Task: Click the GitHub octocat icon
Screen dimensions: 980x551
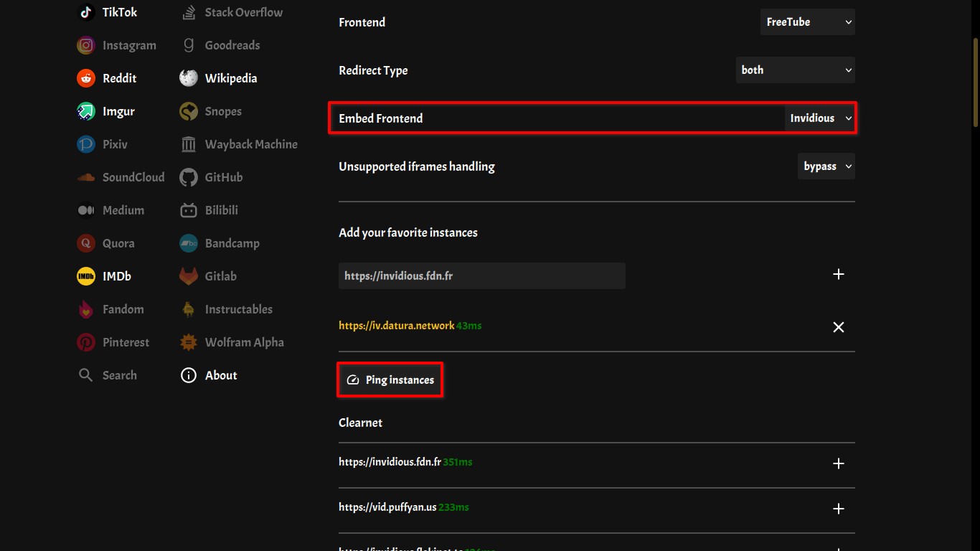Action: 189,177
